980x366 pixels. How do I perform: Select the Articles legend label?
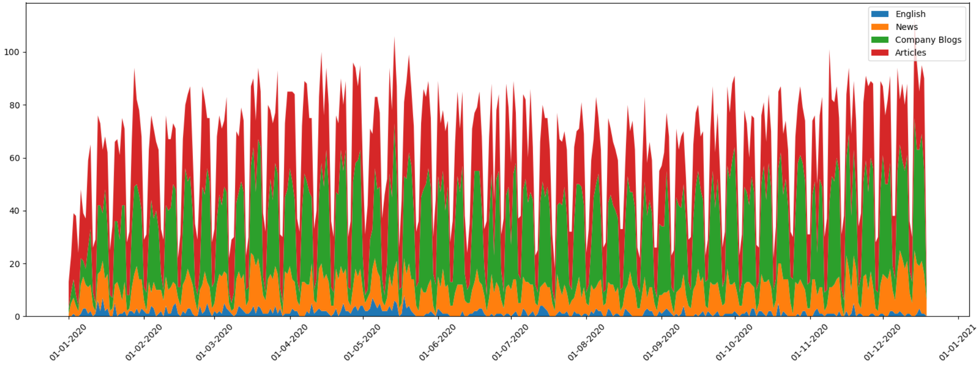(910, 52)
